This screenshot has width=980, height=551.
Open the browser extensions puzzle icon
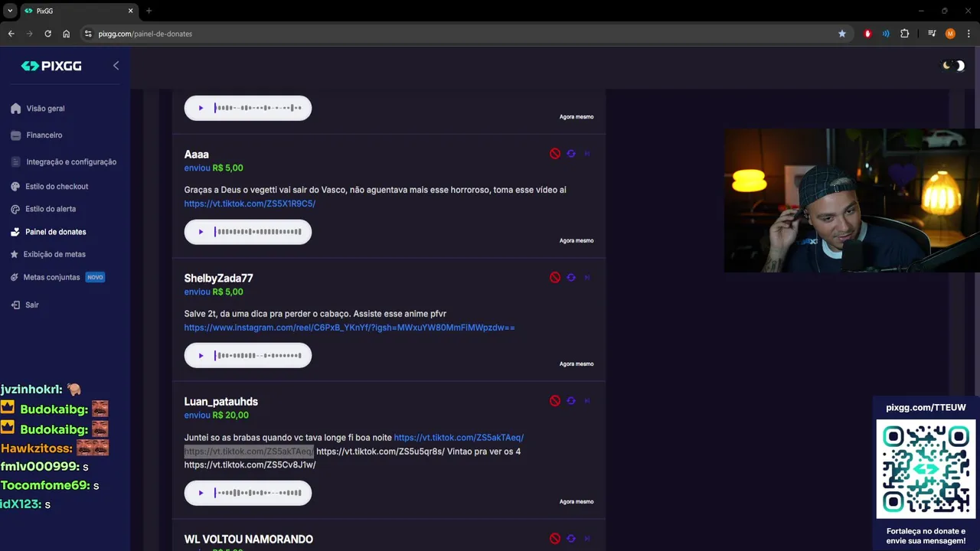pos(905,34)
